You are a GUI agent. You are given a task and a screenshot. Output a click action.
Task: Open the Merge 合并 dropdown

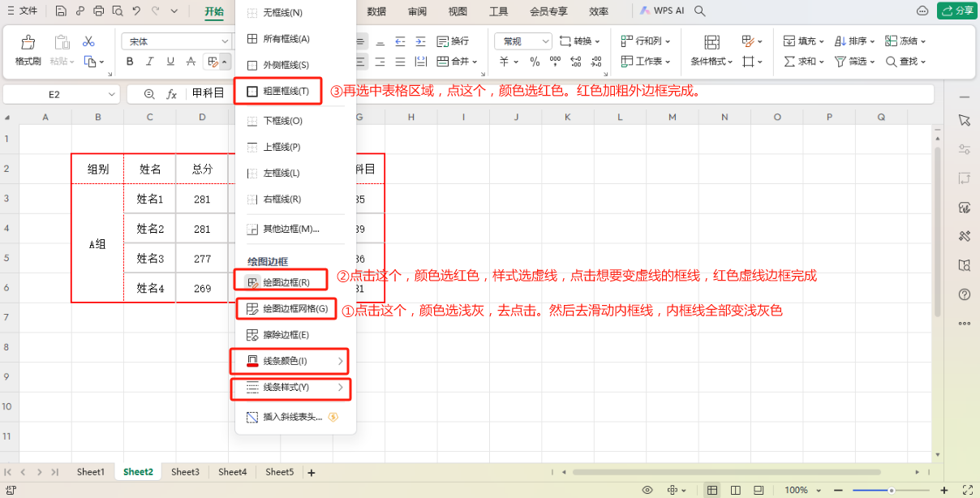point(456,62)
